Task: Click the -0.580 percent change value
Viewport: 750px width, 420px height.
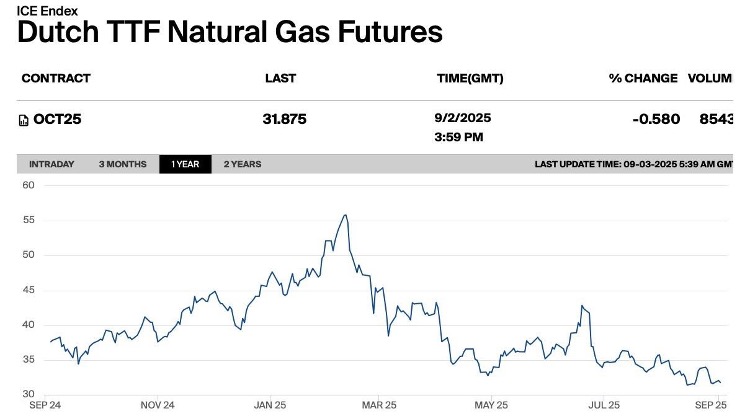Action: click(x=656, y=119)
